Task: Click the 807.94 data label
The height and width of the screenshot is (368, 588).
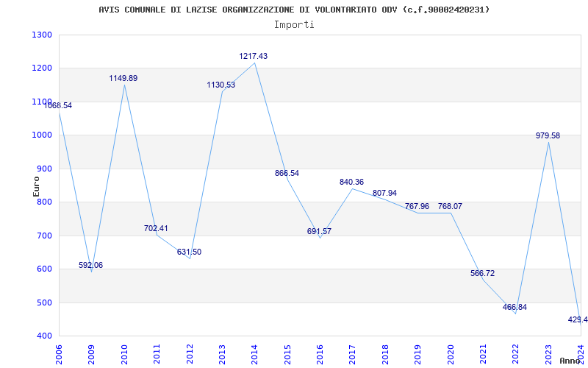Action: click(x=384, y=193)
